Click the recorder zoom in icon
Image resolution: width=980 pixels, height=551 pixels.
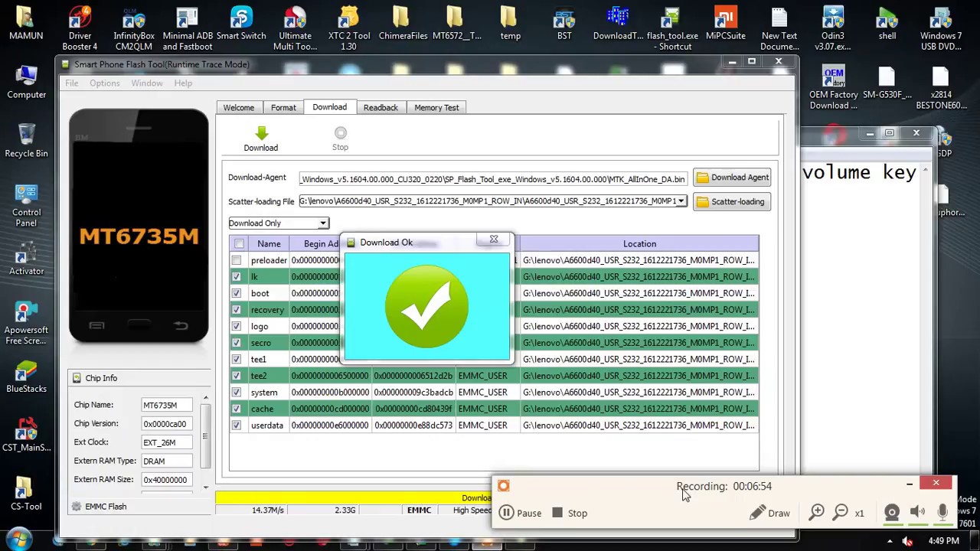pos(817,513)
